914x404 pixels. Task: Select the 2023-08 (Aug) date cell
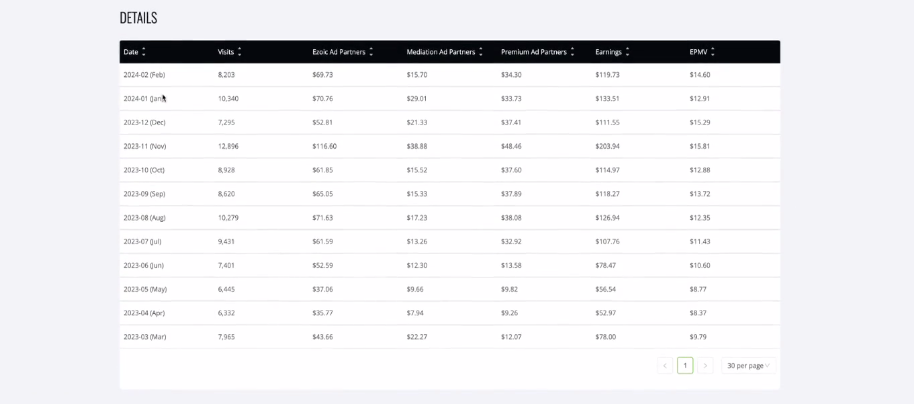(145, 217)
